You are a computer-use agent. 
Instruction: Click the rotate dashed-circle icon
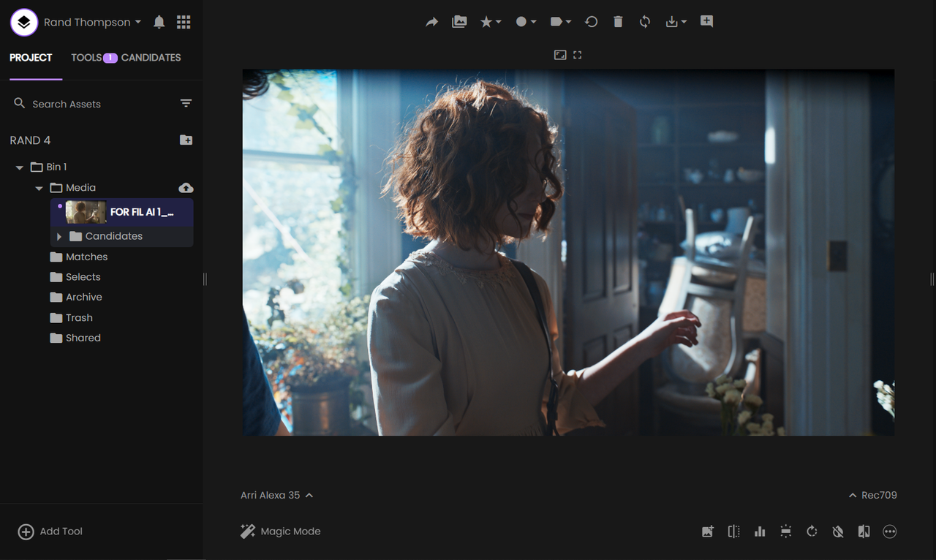(x=812, y=531)
